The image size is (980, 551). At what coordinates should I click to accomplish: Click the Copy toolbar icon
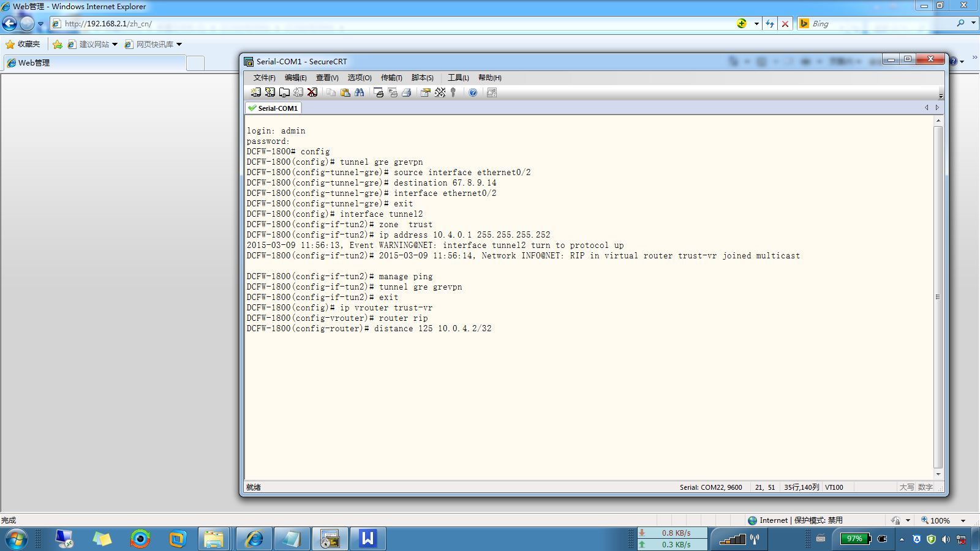[331, 92]
